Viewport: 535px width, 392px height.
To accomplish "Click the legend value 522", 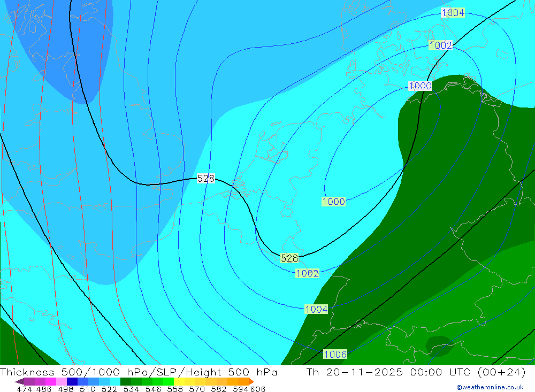I will (109, 389).
